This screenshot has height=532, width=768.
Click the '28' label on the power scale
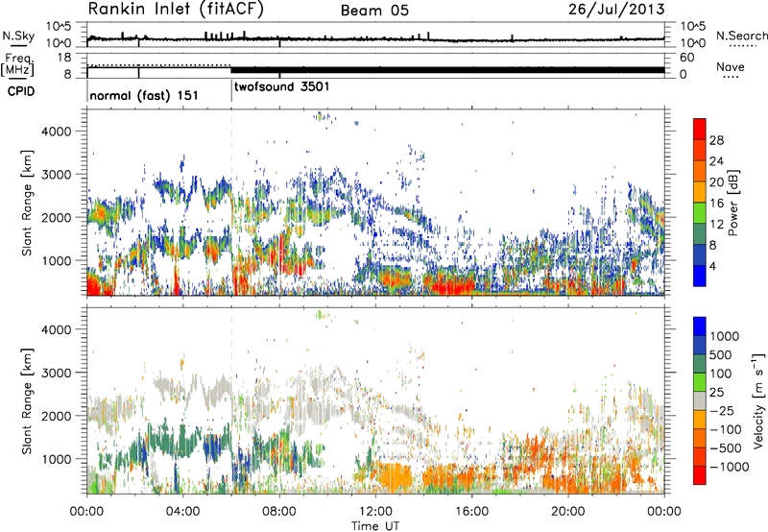pyautogui.click(x=716, y=140)
